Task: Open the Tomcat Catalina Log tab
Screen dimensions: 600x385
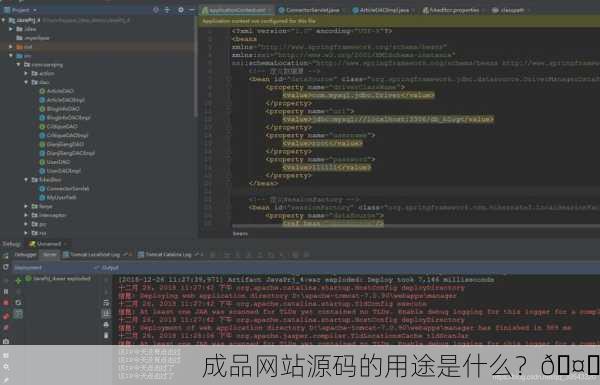Action: (x=169, y=254)
